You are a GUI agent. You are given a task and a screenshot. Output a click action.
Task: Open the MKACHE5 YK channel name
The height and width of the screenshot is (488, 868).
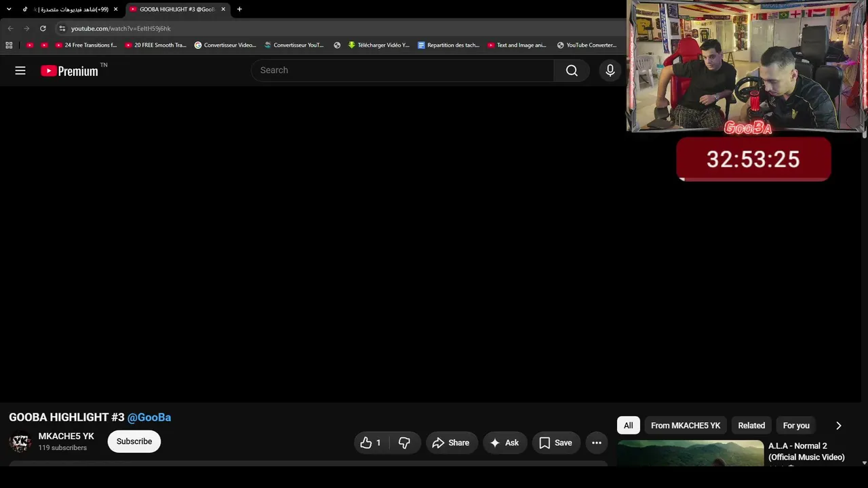[x=66, y=436]
